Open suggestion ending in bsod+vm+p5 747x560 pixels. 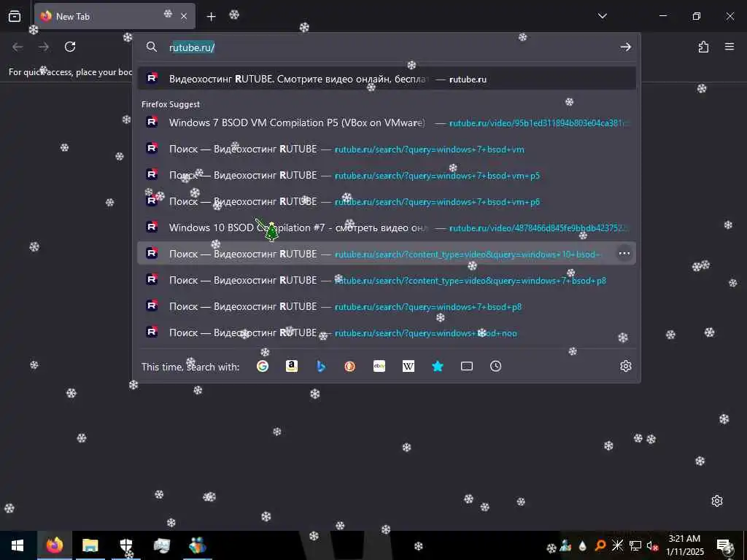(387, 175)
